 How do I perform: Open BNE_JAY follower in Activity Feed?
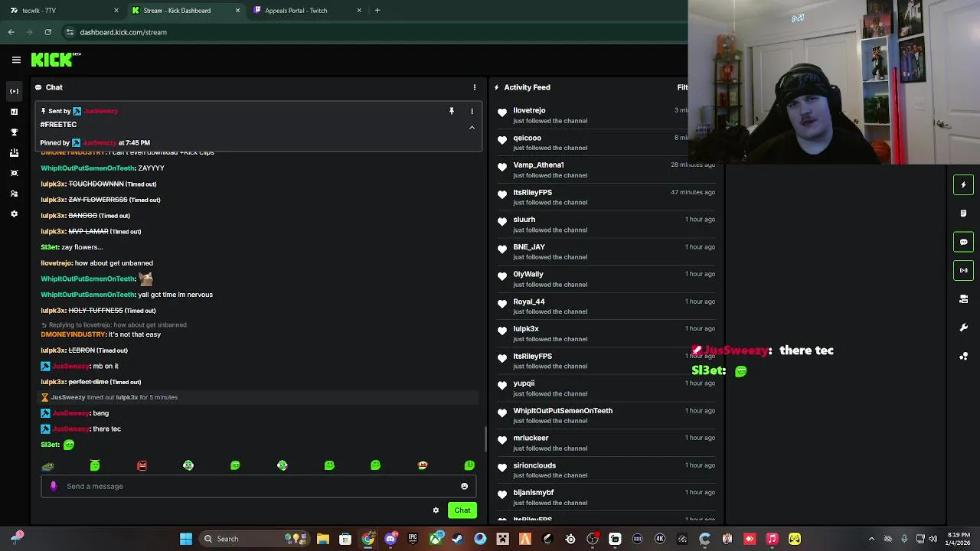point(529,247)
